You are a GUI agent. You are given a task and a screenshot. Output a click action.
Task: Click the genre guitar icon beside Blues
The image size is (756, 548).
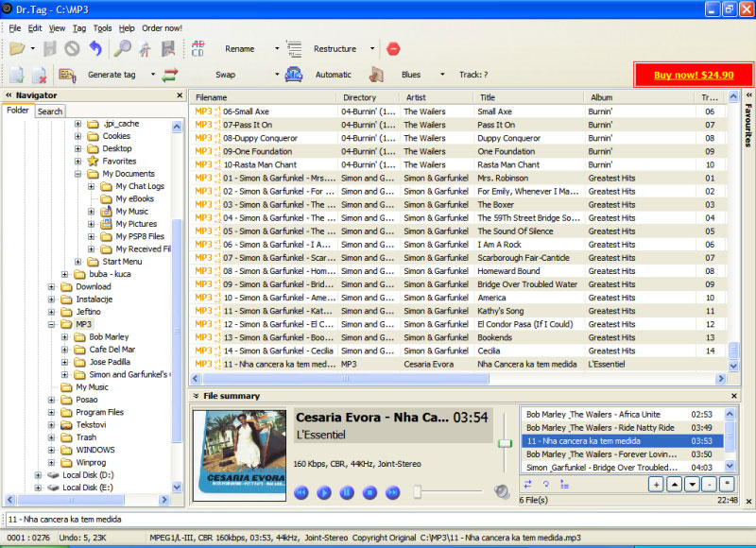[x=376, y=75]
